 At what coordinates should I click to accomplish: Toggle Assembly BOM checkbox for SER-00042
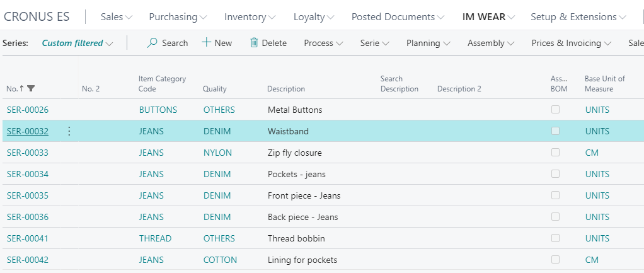click(555, 259)
